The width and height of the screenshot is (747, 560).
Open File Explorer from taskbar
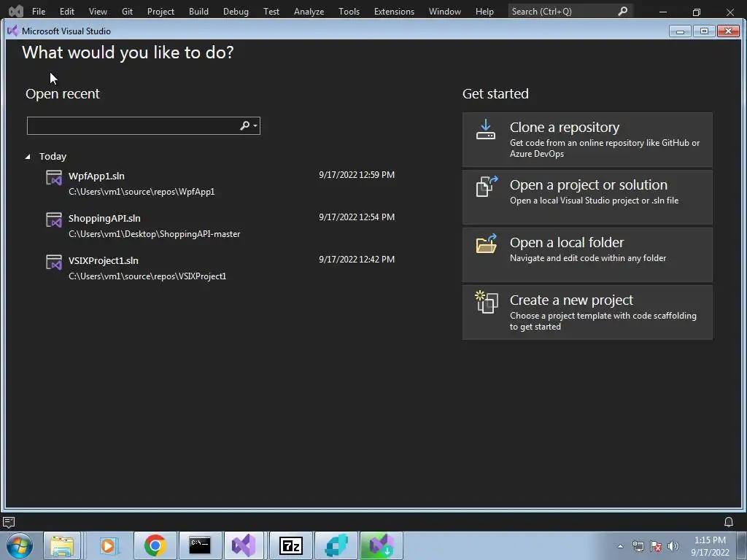pos(62,545)
